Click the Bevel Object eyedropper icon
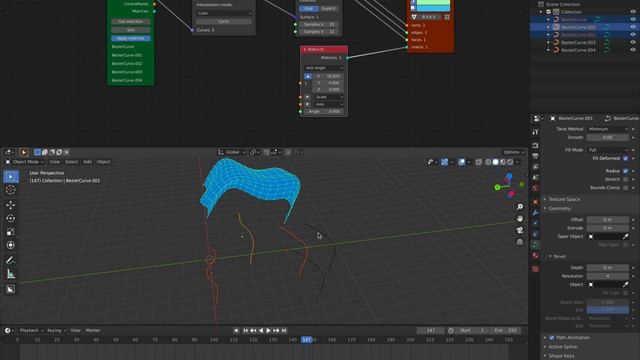The image size is (640, 360). tap(625, 284)
